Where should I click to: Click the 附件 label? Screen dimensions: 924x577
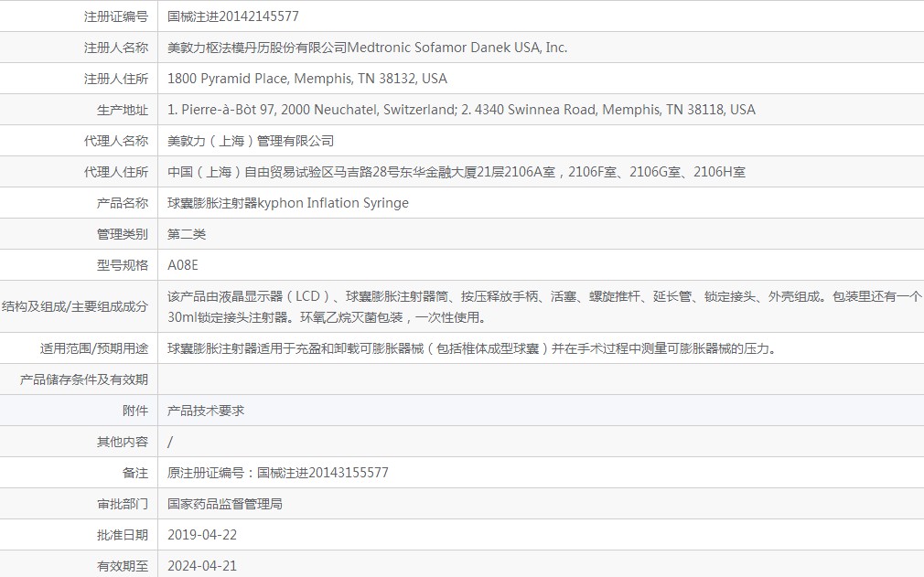[135, 411]
